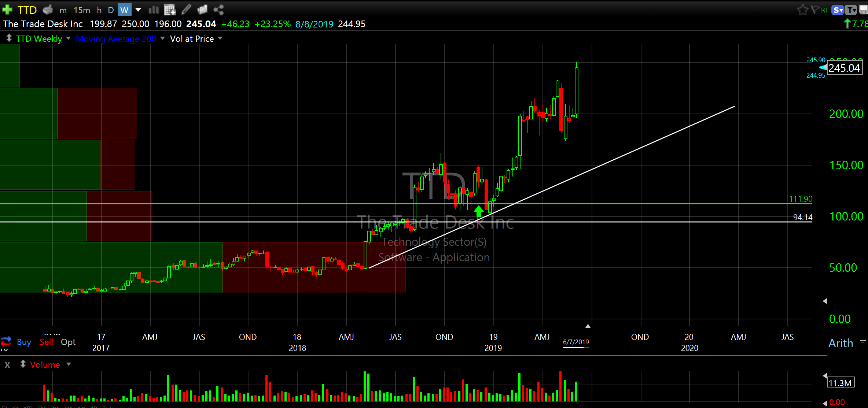The width and height of the screenshot is (868, 408).
Task: Toggle Arith price scale mode
Action: point(841,343)
